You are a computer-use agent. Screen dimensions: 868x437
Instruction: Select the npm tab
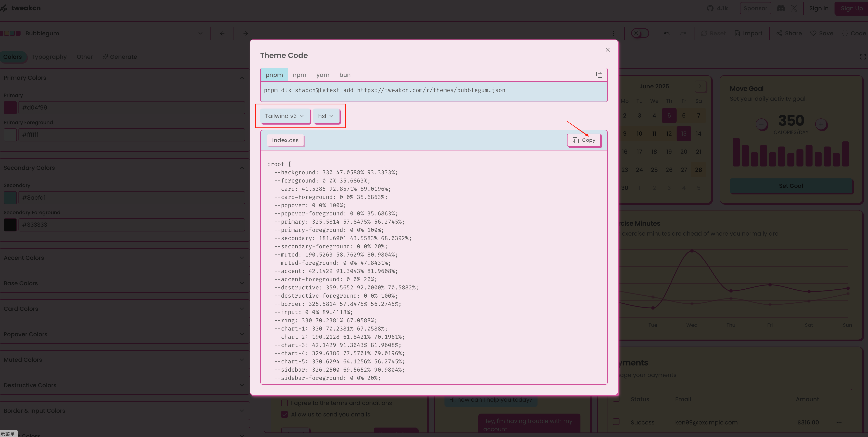(x=299, y=75)
